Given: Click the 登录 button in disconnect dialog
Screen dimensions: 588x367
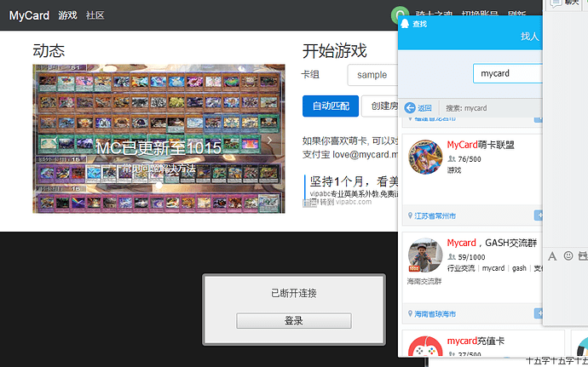Looking at the screenshot, I should coord(294,321).
